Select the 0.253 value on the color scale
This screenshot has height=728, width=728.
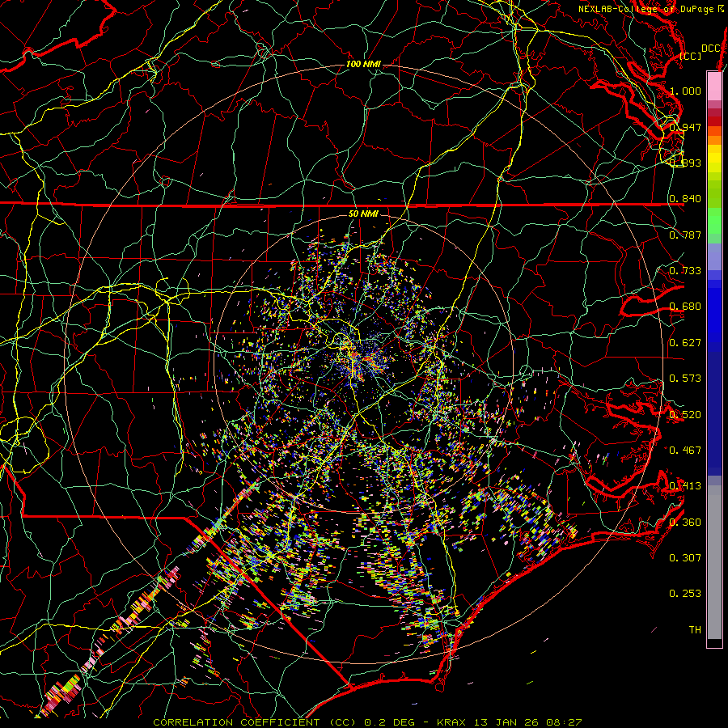(685, 594)
